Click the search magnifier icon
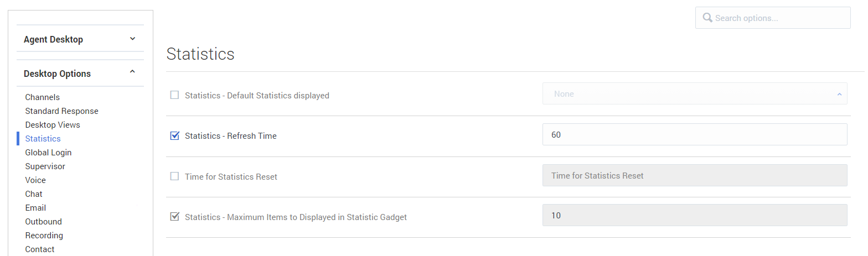The image size is (868, 256). tap(707, 18)
